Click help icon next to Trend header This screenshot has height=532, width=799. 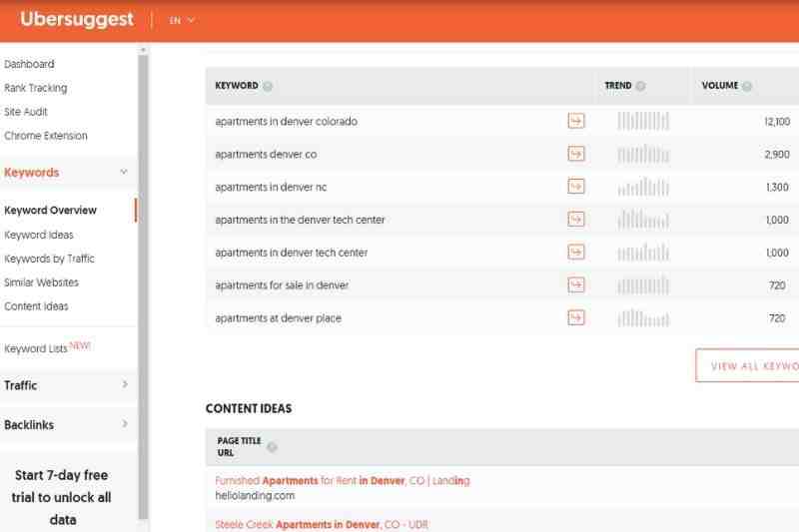[640, 86]
